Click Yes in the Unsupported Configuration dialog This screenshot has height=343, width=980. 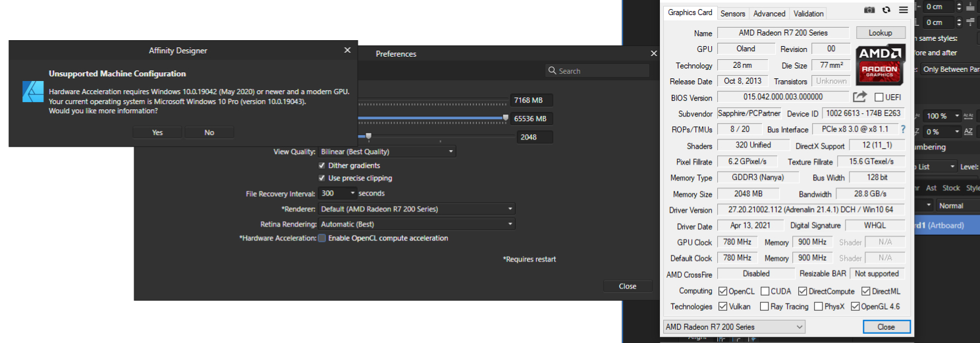click(x=157, y=132)
